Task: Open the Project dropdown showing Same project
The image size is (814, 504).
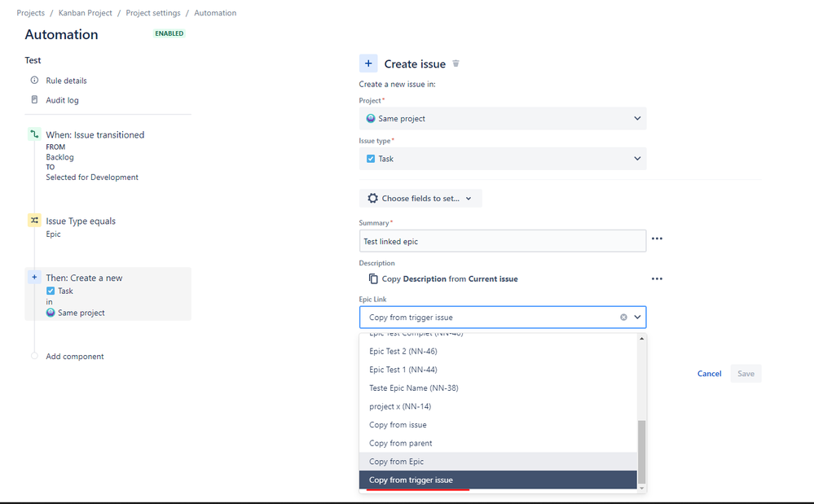Action: pos(503,118)
